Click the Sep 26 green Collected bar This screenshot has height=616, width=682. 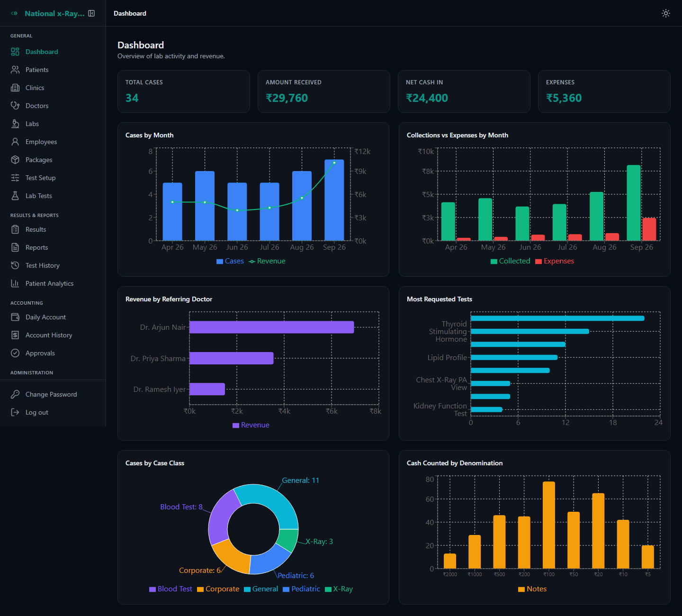coord(634,203)
